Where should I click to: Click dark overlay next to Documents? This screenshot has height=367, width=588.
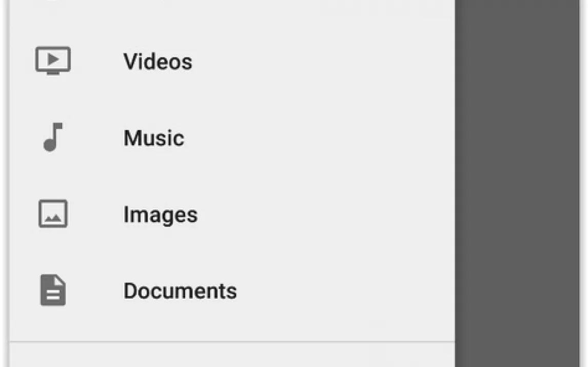tap(518, 291)
